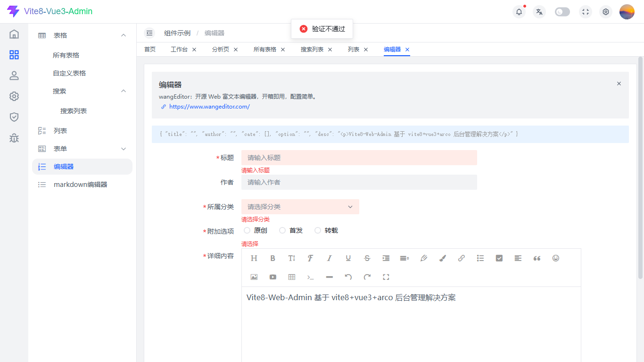Insert a code block in the editor
The height and width of the screenshot is (362, 644).
pyautogui.click(x=311, y=277)
